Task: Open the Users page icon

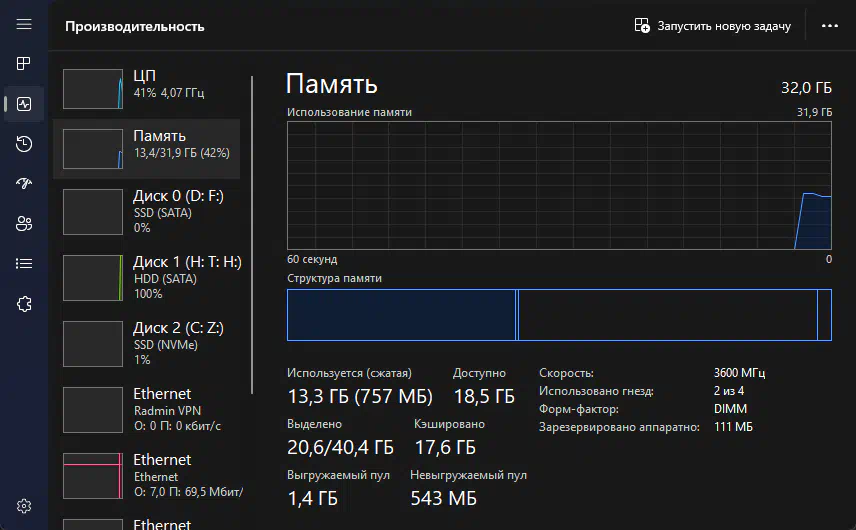Action: tap(24, 223)
